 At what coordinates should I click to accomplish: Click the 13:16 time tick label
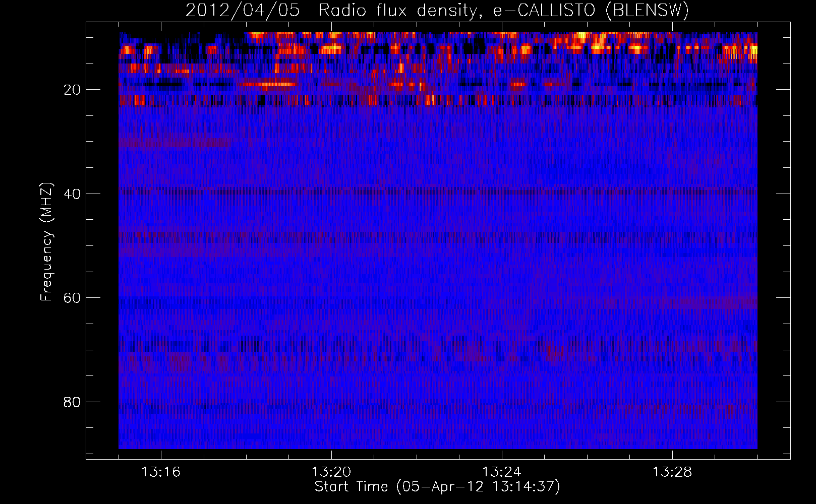[161, 472]
